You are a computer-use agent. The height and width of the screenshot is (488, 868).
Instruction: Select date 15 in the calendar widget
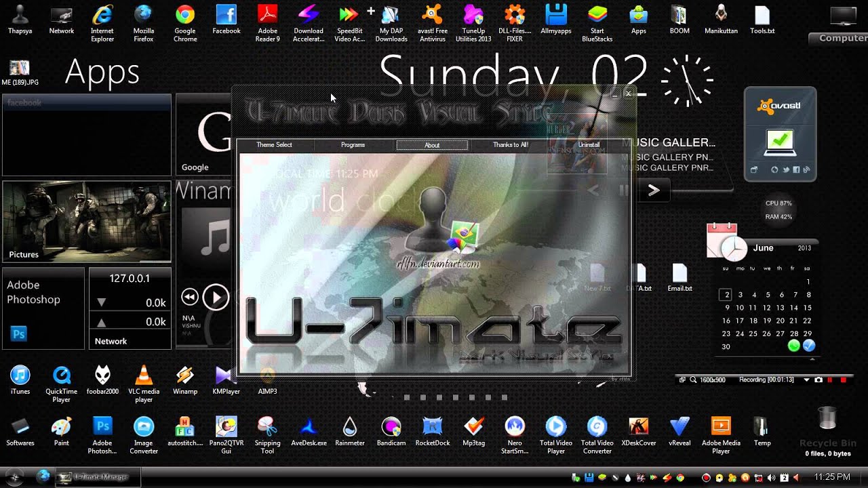click(808, 308)
